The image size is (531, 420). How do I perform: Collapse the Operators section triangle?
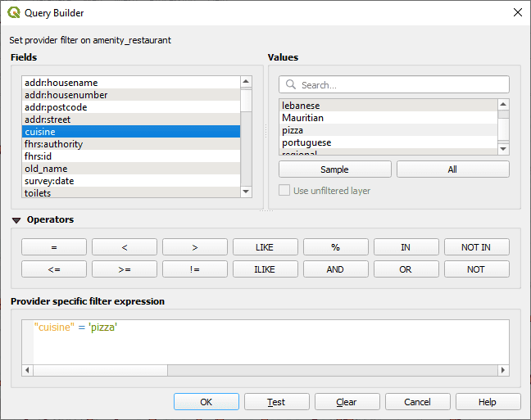(16, 220)
